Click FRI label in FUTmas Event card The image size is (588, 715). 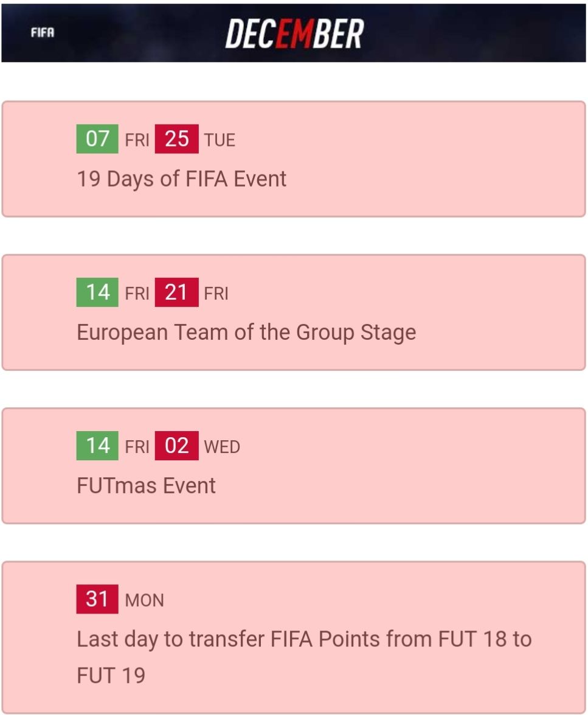click(137, 447)
